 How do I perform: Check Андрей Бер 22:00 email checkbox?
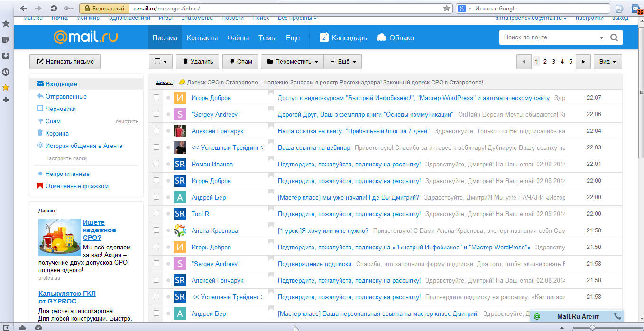(x=156, y=197)
